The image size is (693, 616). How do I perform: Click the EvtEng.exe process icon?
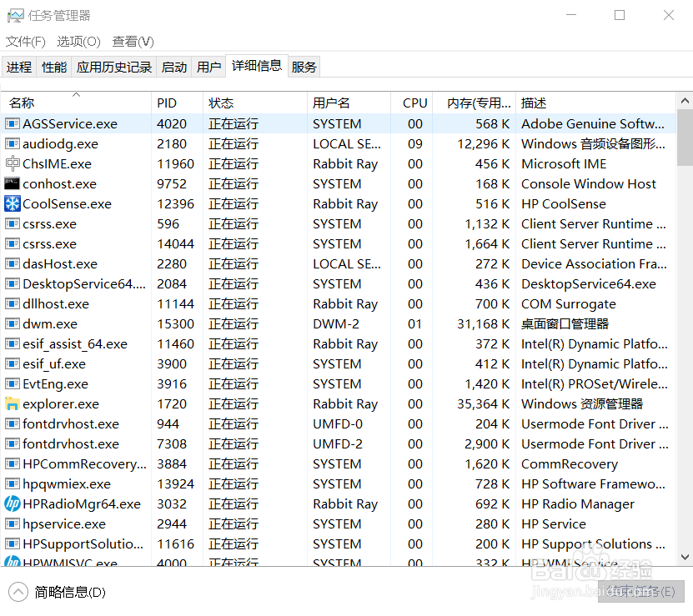(12, 383)
